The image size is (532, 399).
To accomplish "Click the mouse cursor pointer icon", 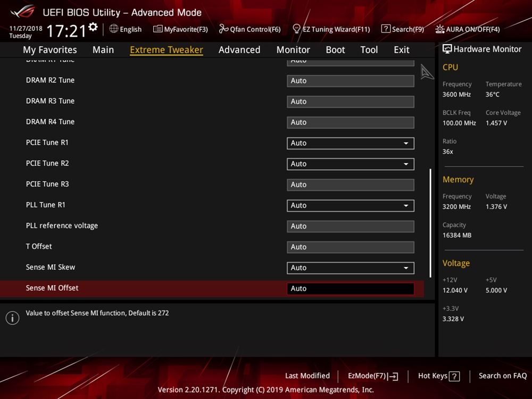I will click(427, 72).
